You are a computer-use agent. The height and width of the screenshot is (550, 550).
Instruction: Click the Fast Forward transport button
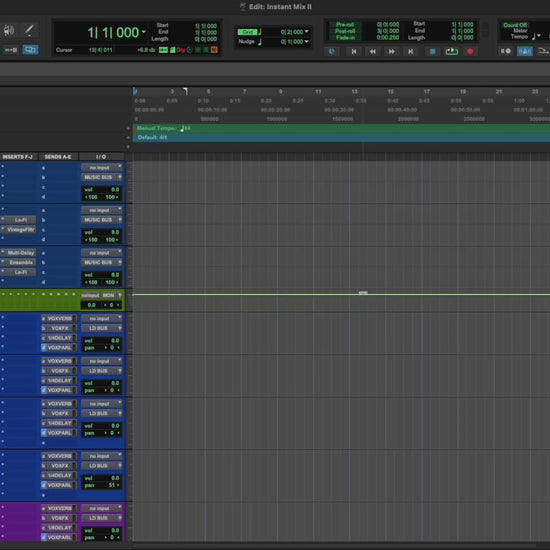391,52
